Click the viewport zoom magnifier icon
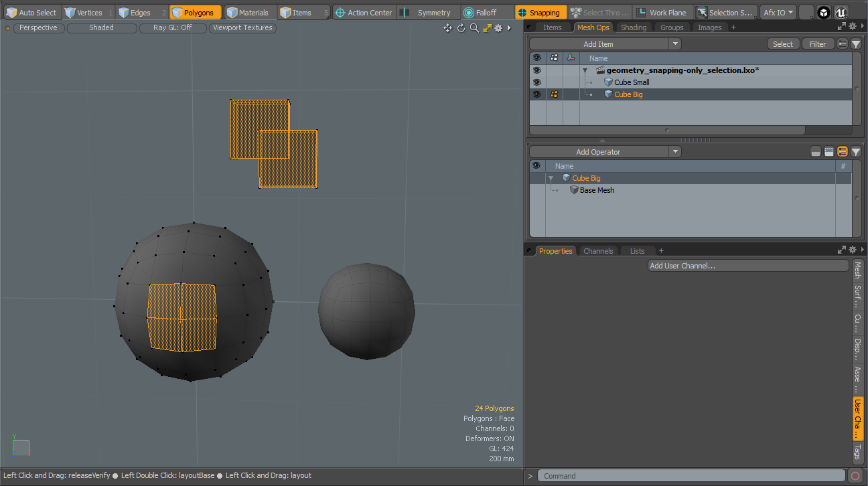The height and width of the screenshot is (486, 868). (x=474, y=27)
